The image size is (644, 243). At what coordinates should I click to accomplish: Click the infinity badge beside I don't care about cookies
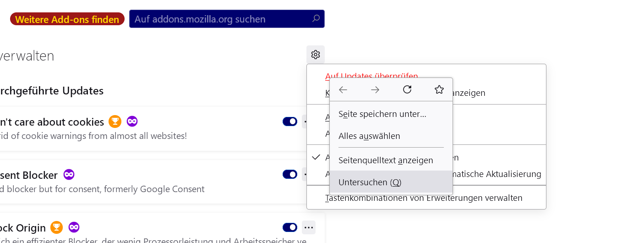click(132, 121)
